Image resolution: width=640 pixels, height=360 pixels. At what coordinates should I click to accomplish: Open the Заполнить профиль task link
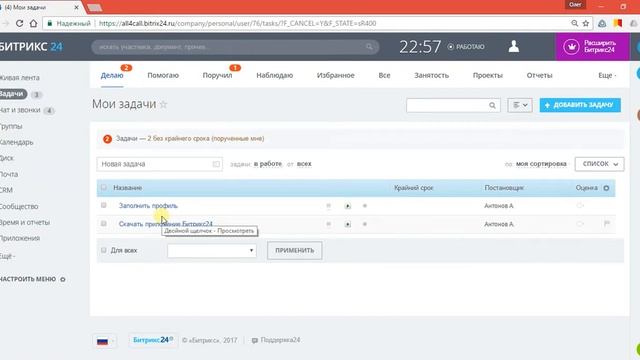148,206
